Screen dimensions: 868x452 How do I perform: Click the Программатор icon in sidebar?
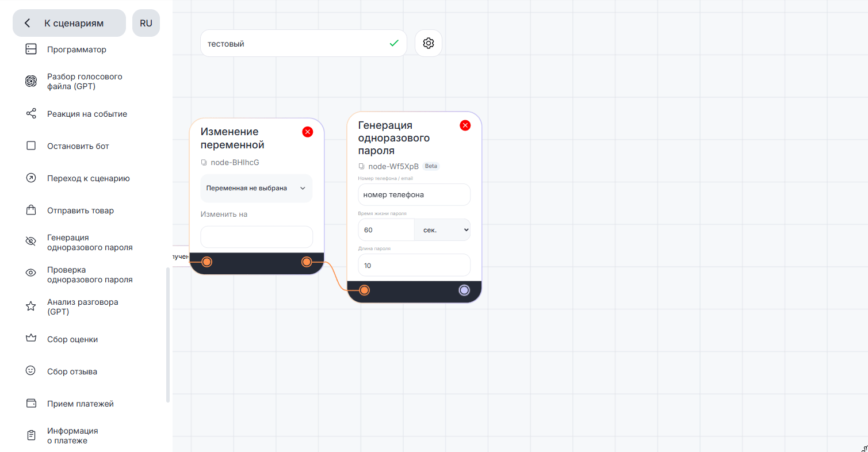(31, 49)
